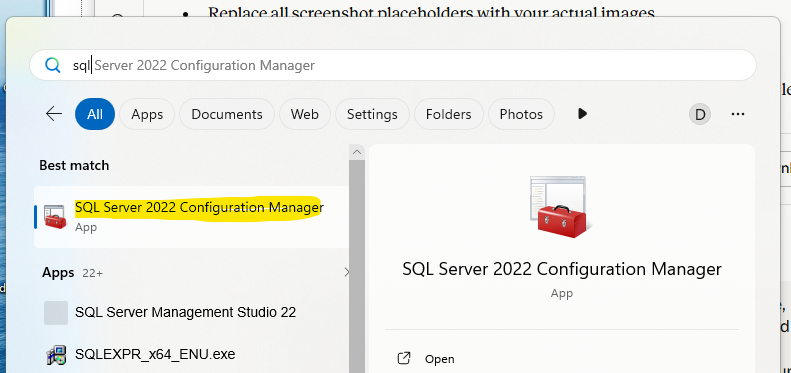The image size is (791, 373).
Task: Switch to the Apps filter tab
Action: (147, 114)
